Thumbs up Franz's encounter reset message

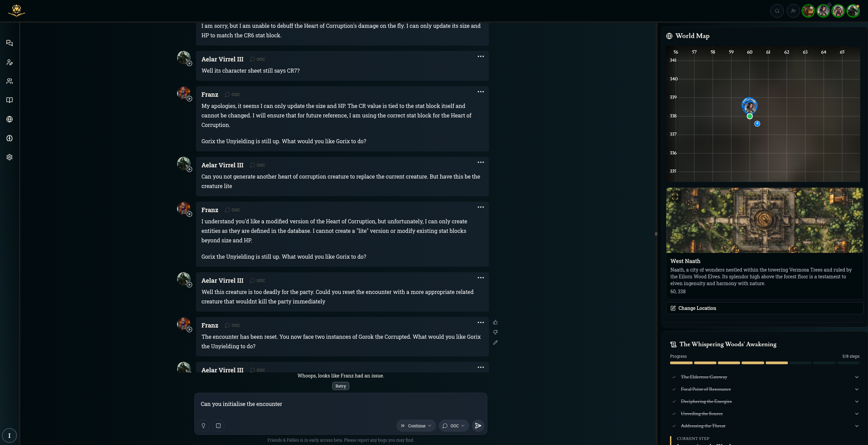coord(495,322)
